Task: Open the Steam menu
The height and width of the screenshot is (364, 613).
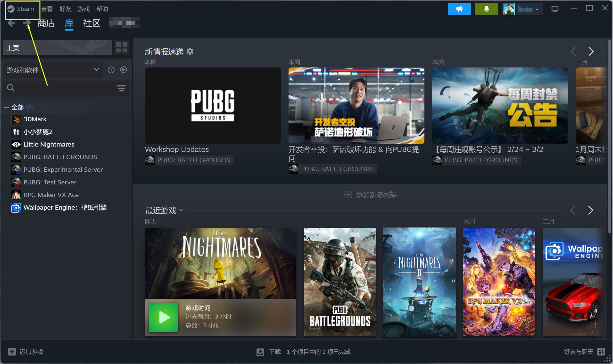Action: (x=21, y=9)
